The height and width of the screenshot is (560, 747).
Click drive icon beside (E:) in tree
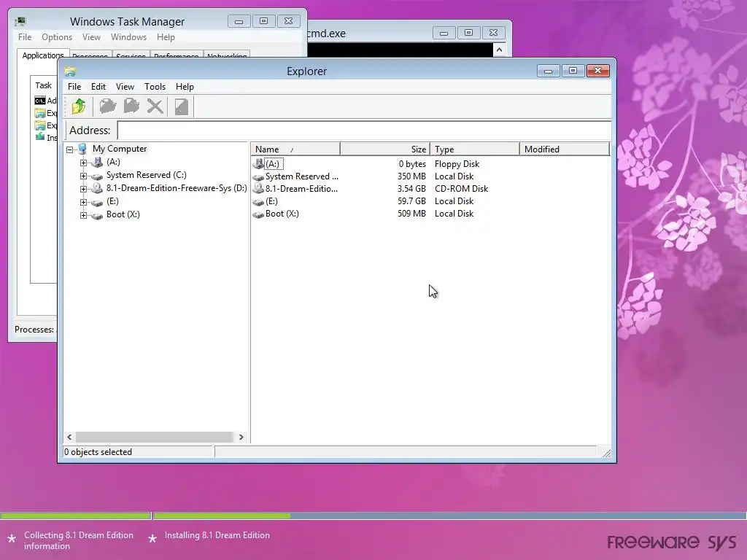tap(97, 203)
